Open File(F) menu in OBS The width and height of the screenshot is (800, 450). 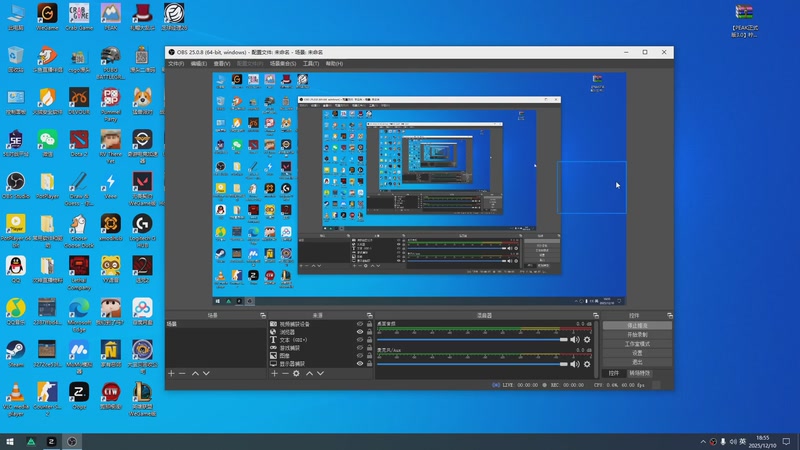coord(176,64)
